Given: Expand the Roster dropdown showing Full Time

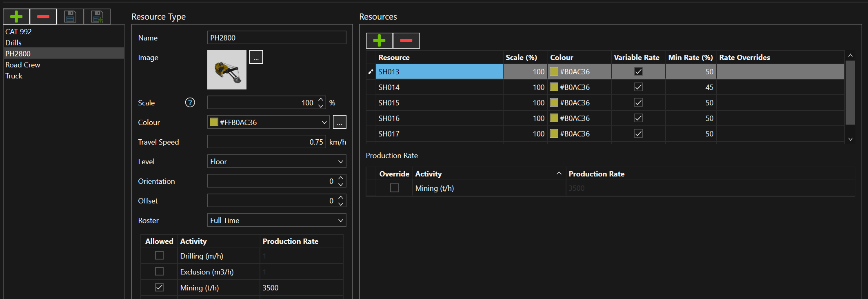Looking at the screenshot, I should pyautogui.click(x=276, y=220).
